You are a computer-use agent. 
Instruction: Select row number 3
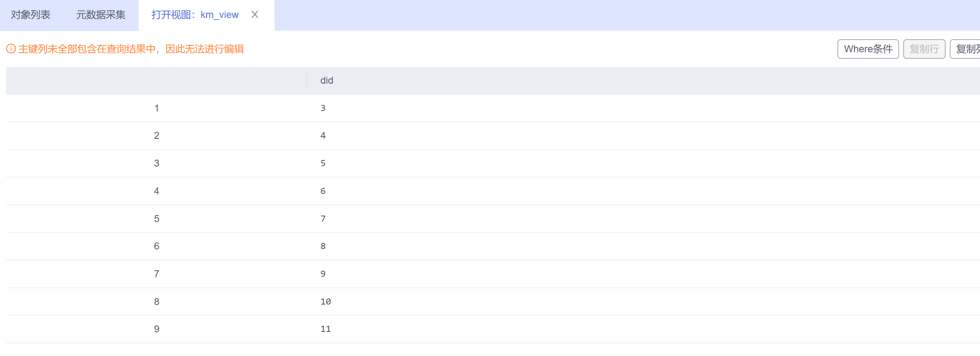[156, 163]
